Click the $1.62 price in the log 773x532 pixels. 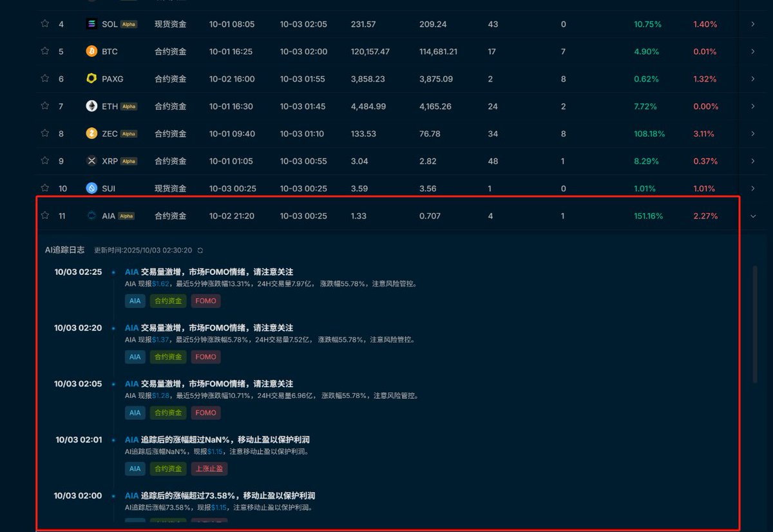coord(160,283)
